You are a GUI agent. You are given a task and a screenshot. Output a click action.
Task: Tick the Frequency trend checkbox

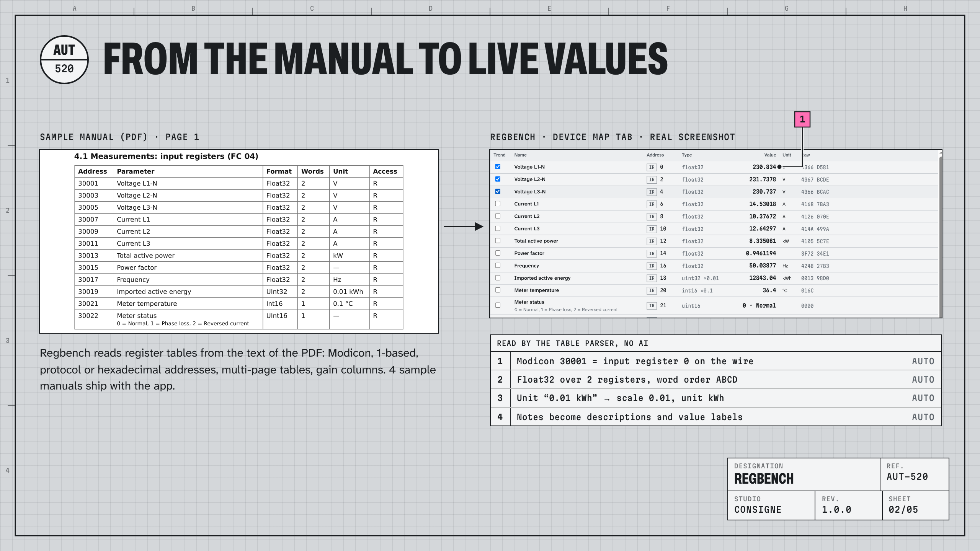pos(498,266)
